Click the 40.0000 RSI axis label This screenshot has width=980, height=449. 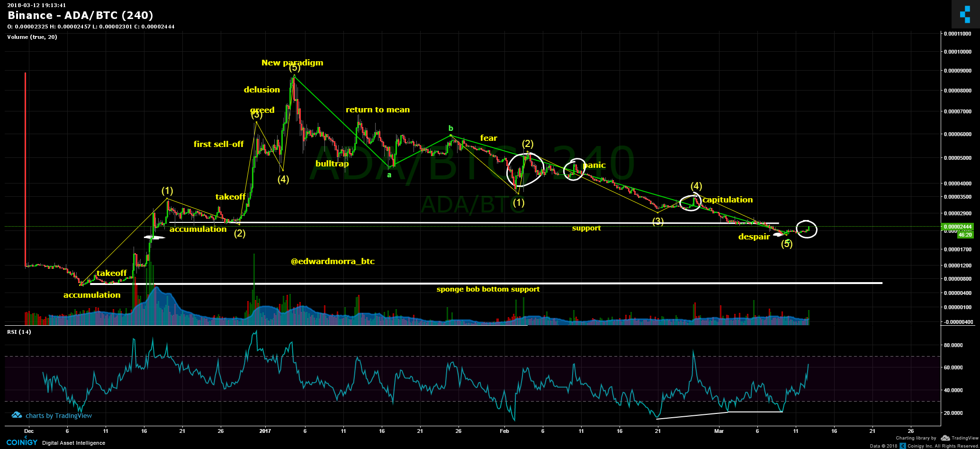953,390
